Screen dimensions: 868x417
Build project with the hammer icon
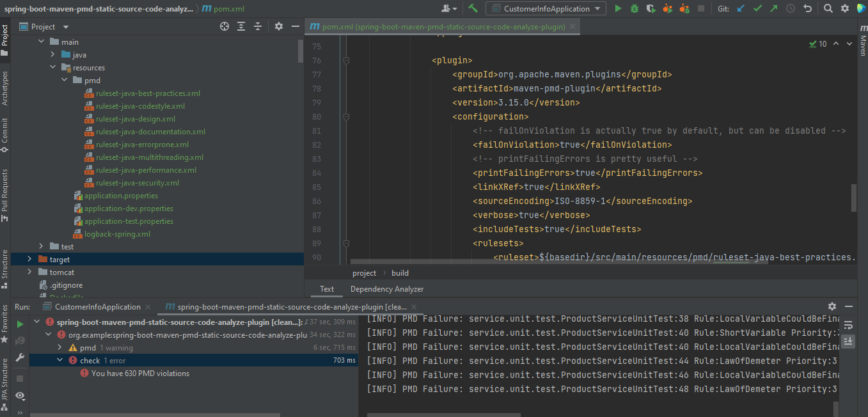pyautogui.click(x=473, y=8)
